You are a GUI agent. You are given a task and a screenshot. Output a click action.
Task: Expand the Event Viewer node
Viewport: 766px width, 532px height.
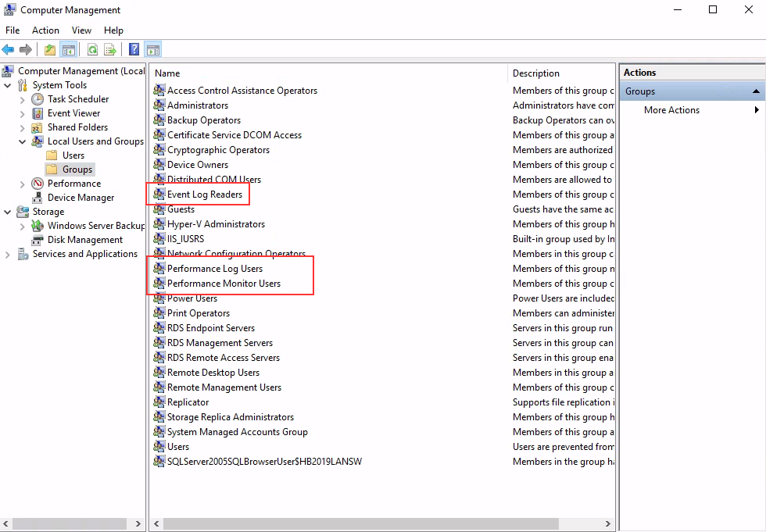coord(22,114)
